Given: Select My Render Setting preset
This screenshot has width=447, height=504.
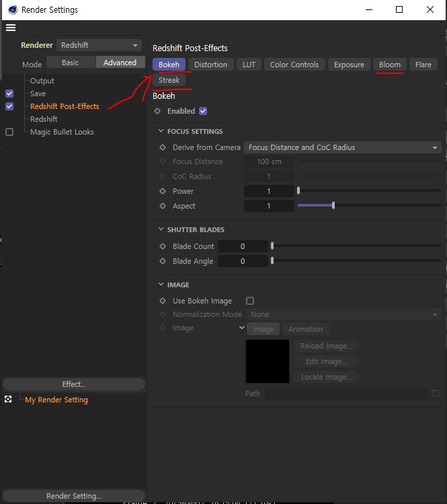Looking at the screenshot, I should [x=56, y=400].
